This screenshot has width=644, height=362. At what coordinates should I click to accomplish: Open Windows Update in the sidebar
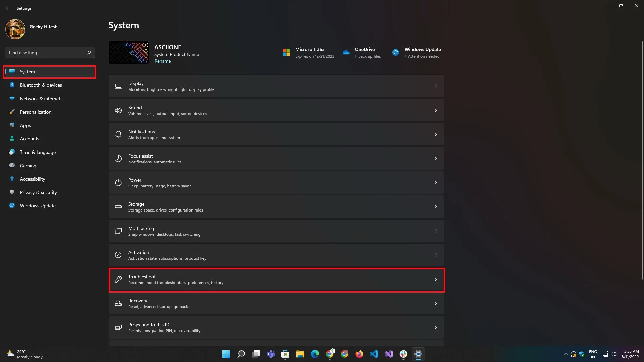click(50, 206)
